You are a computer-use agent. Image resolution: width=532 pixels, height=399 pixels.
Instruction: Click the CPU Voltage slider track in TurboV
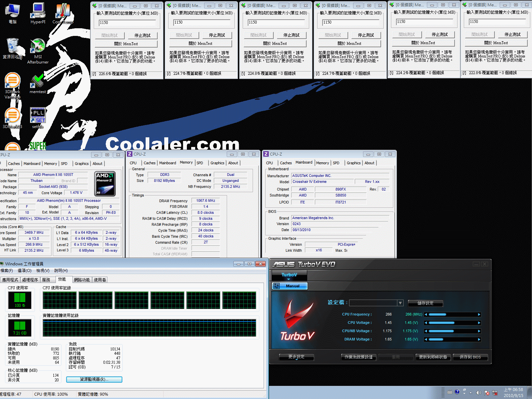coord(453,323)
